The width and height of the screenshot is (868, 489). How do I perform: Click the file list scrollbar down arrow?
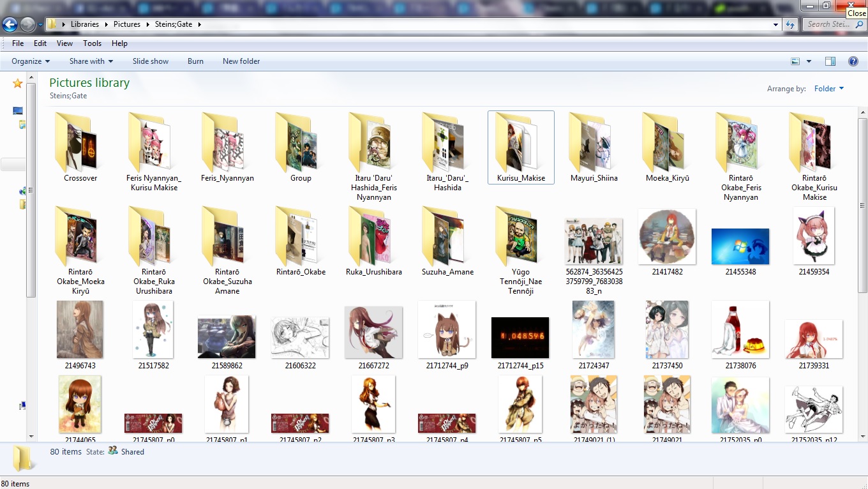pyautogui.click(x=863, y=436)
